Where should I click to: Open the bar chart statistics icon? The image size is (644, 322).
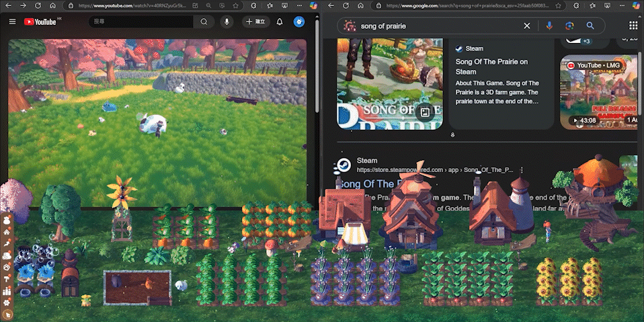(x=7, y=291)
